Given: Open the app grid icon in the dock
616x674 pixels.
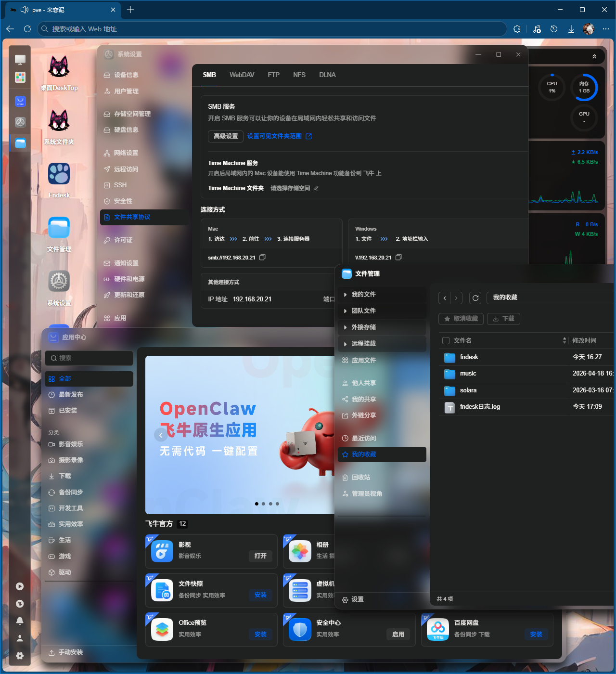Looking at the screenshot, I should 20,77.
